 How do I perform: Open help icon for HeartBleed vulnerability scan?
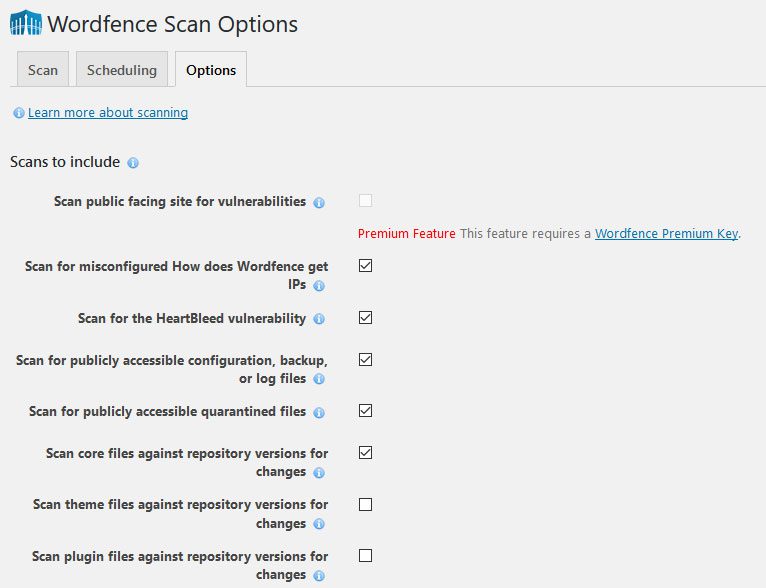(319, 319)
